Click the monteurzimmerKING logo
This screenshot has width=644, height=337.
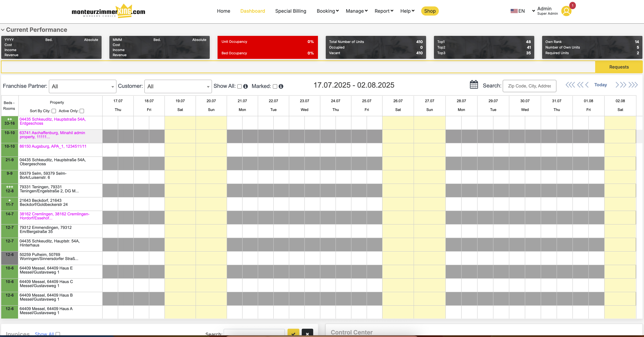pos(108,11)
